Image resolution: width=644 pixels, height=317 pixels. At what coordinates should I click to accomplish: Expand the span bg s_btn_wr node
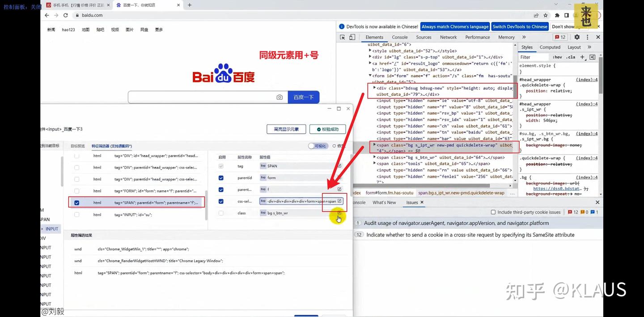coord(374,157)
